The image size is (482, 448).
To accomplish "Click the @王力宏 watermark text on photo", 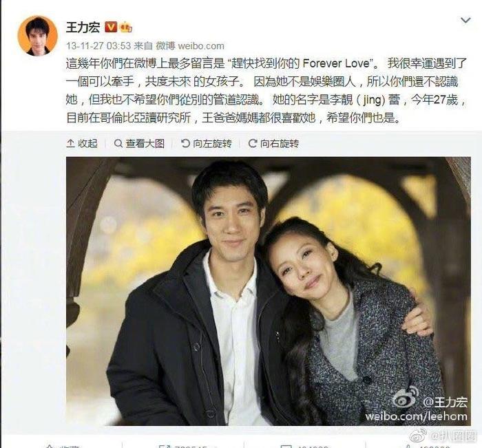I will coord(446,402).
